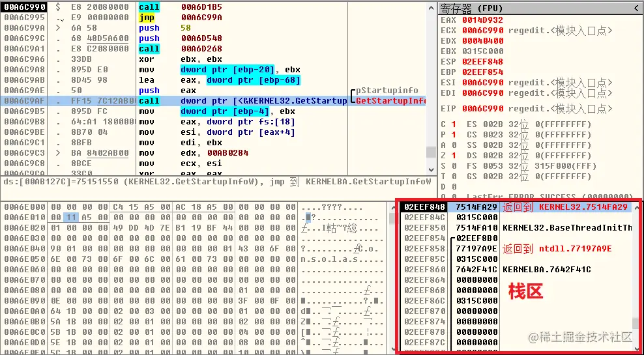Screen dimensions: 644x355
Task: Click the left arrow in registers header
Action: 637,8
